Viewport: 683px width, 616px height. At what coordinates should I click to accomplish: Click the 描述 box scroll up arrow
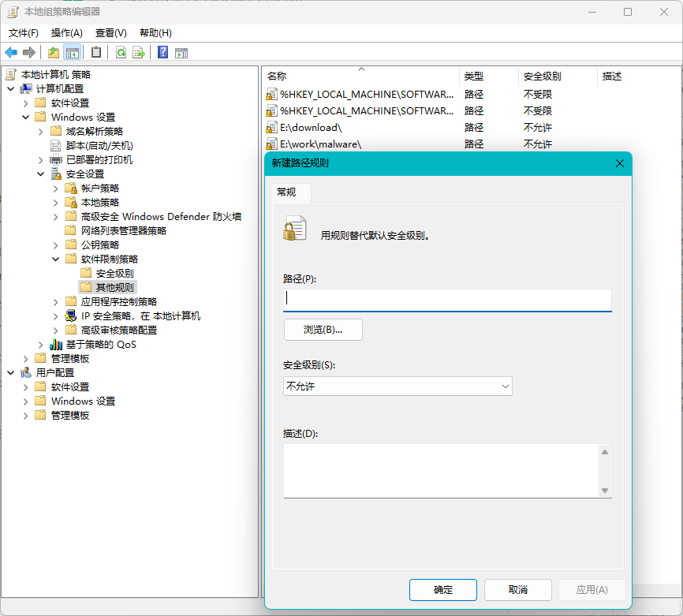point(605,452)
